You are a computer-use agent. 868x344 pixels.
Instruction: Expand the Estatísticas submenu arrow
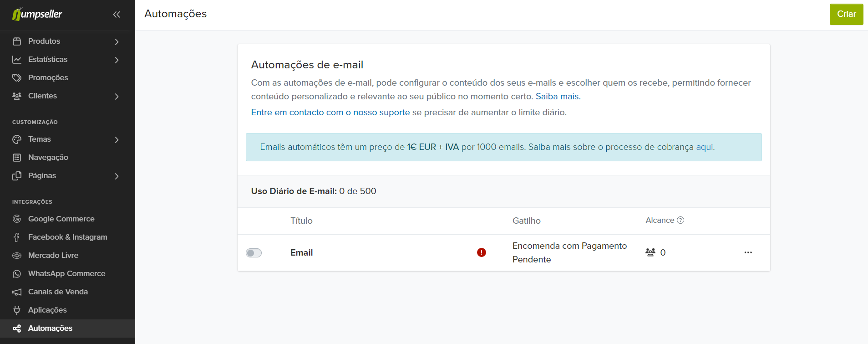tap(117, 60)
